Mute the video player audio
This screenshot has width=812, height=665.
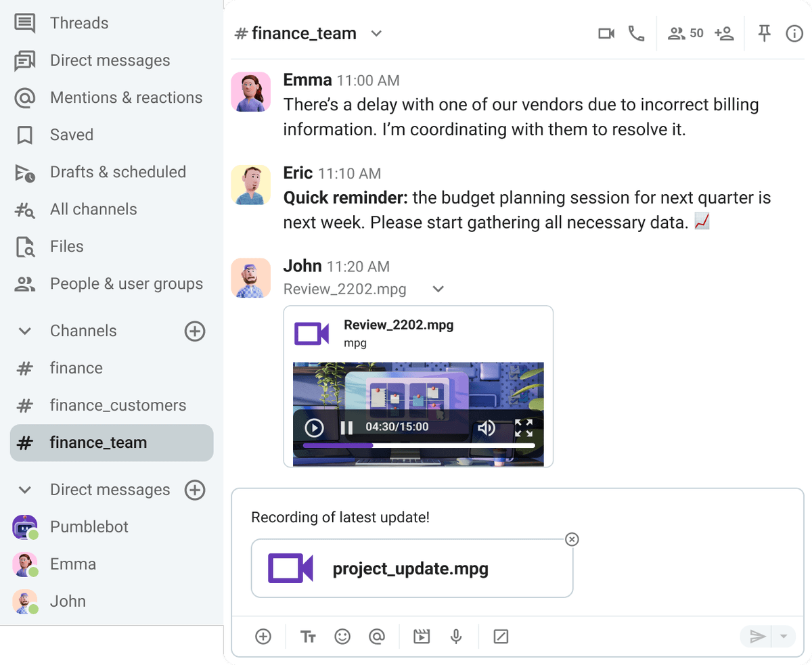(x=487, y=427)
